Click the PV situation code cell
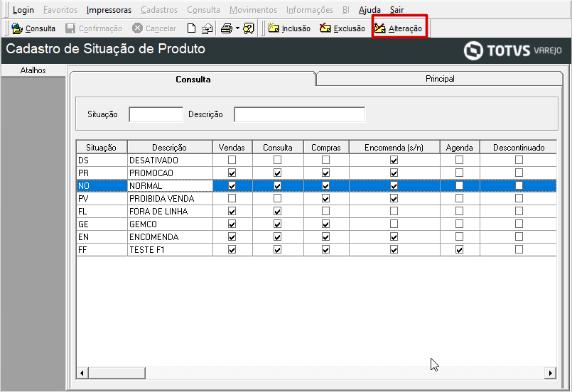The width and height of the screenshot is (572, 392). pos(102,198)
